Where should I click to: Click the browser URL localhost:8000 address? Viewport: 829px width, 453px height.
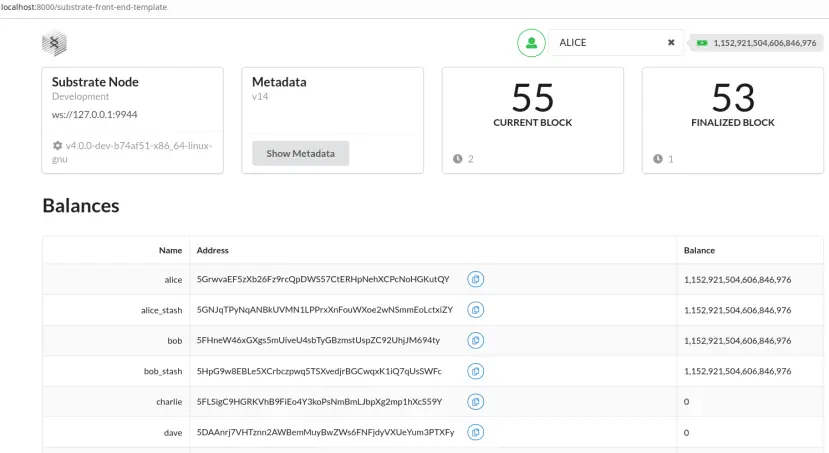(84, 7)
